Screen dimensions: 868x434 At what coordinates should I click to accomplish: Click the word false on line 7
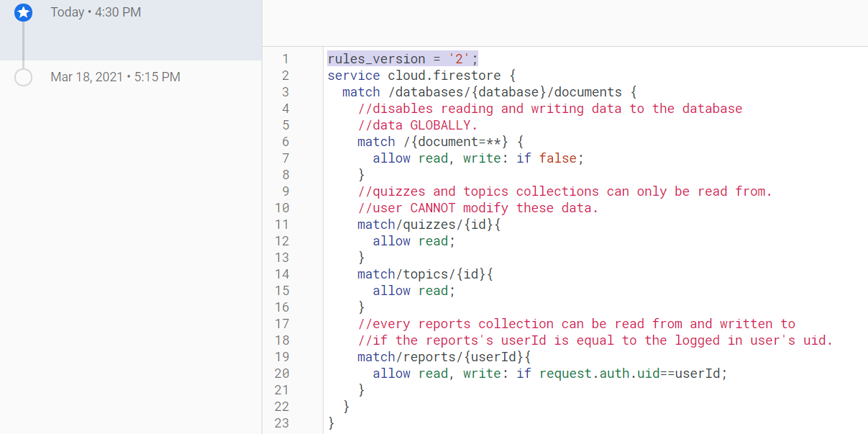[x=562, y=158]
